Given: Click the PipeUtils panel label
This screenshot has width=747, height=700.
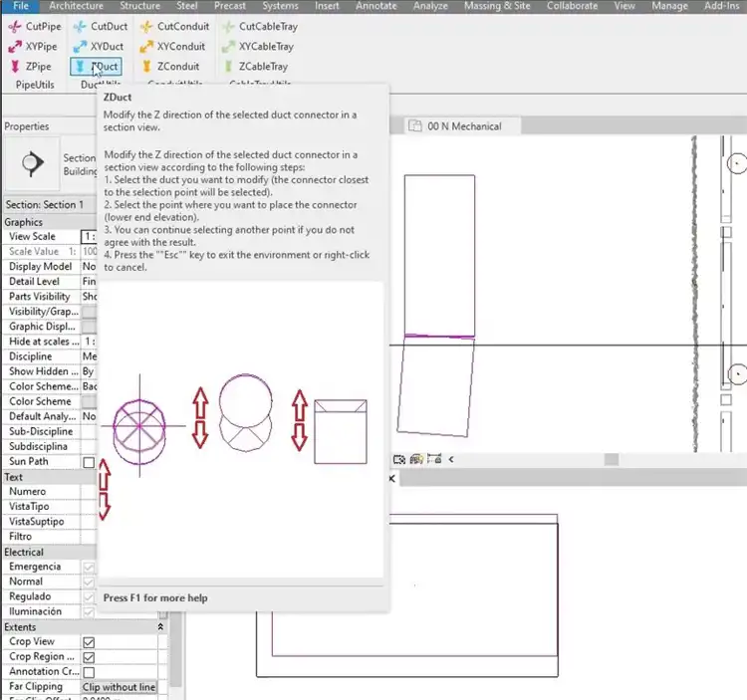Looking at the screenshot, I should click(x=35, y=85).
